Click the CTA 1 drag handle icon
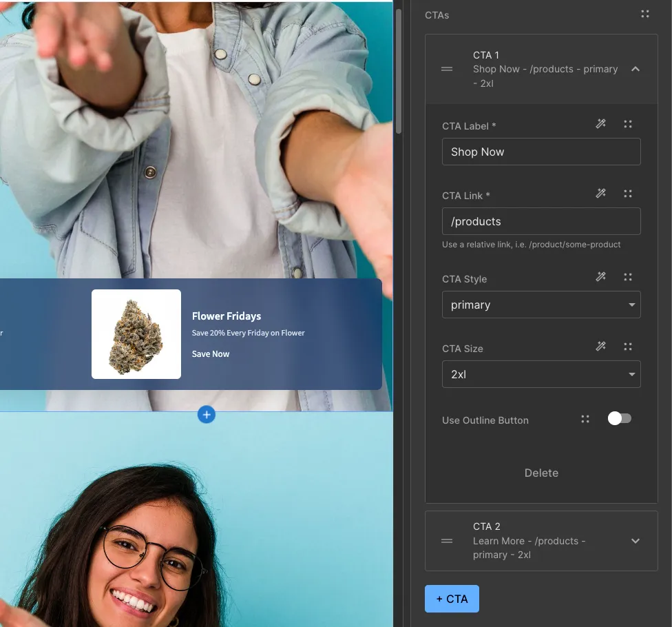Screen dimensions: 672x627 point(447,69)
